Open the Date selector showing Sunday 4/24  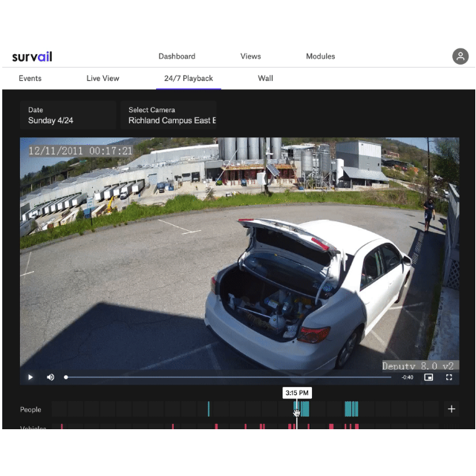[68, 115]
